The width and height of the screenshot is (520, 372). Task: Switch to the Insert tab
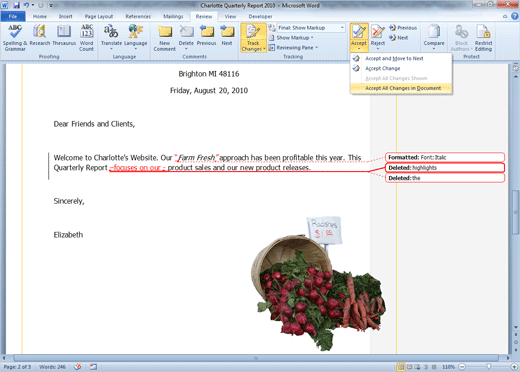(65, 16)
